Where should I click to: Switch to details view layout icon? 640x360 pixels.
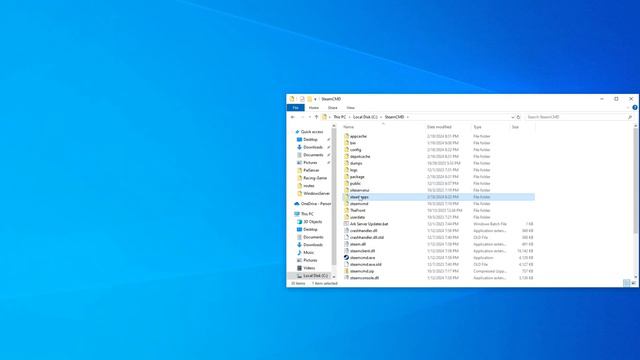tap(627, 283)
